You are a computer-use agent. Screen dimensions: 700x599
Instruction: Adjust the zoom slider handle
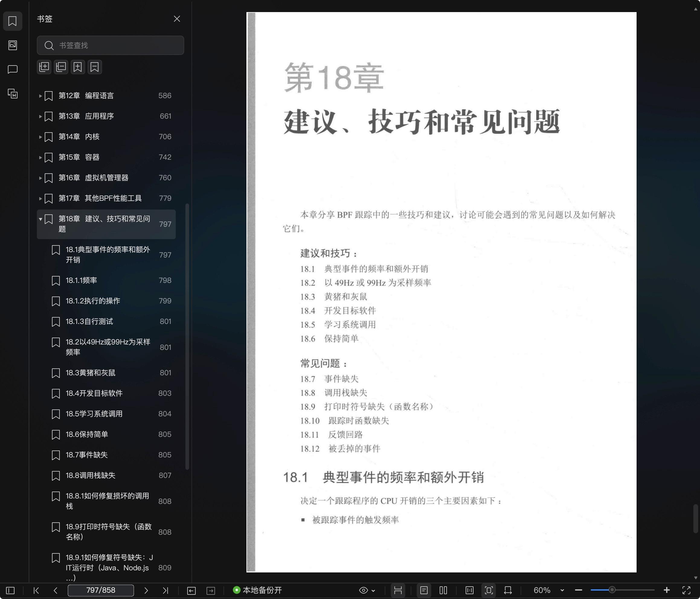coord(612,590)
